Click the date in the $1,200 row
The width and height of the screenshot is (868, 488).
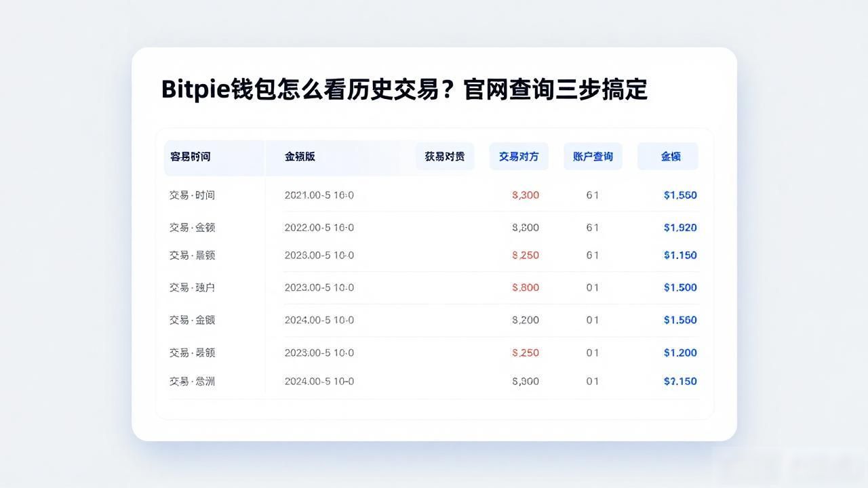(319, 352)
